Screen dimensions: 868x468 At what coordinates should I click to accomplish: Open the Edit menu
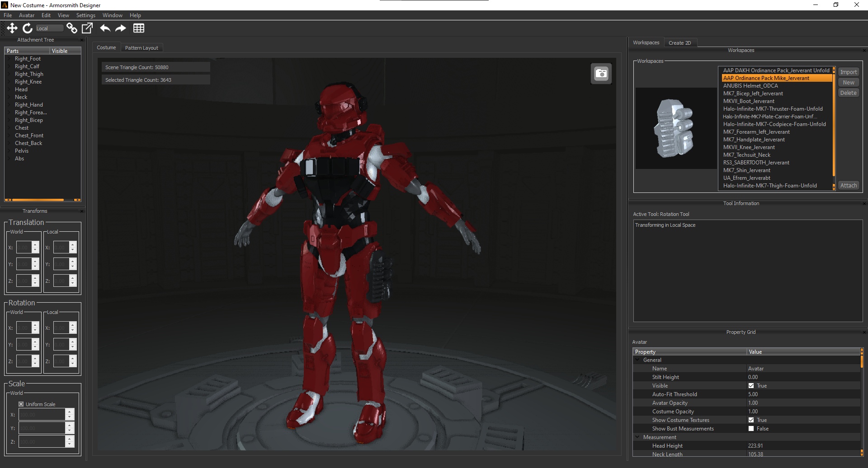pos(46,15)
